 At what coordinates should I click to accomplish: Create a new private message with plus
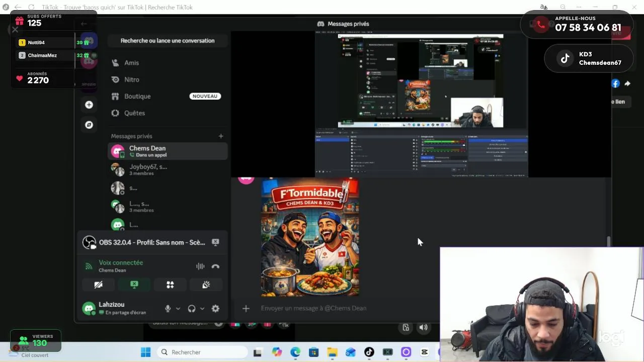(220, 136)
